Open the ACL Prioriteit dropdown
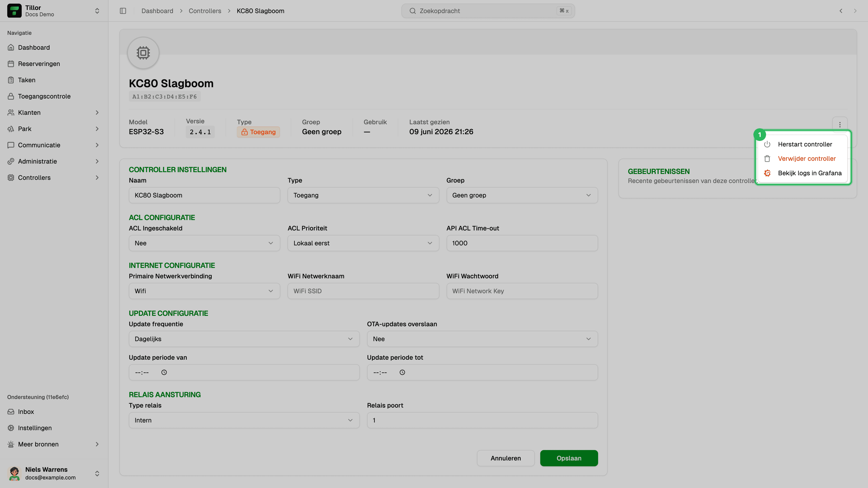 coord(363,243)
